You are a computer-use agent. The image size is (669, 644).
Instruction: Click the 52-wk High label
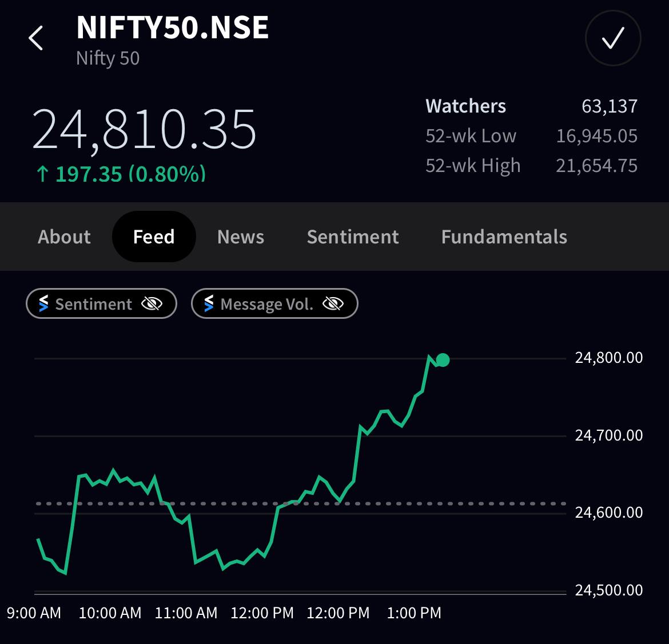473,166
